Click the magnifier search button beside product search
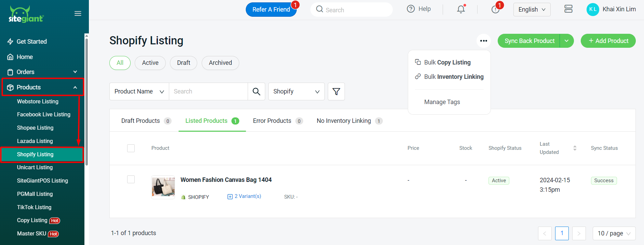This screenshot has height=245, width=644. (256, 91)
